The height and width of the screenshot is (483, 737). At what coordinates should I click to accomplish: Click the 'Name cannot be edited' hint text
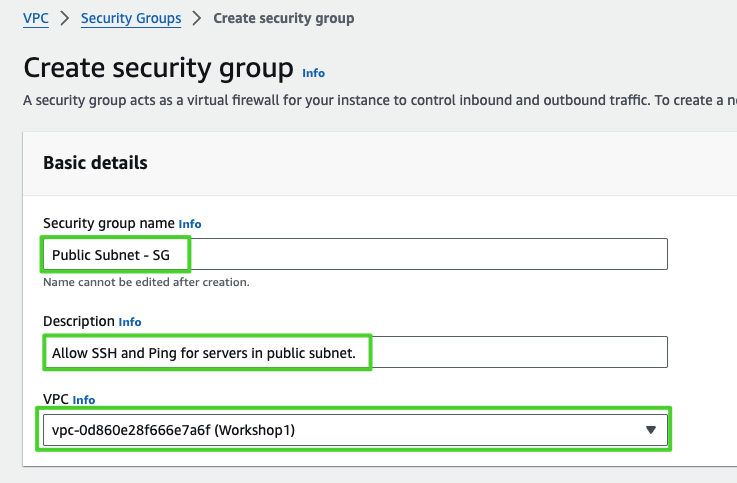(146, 282)
